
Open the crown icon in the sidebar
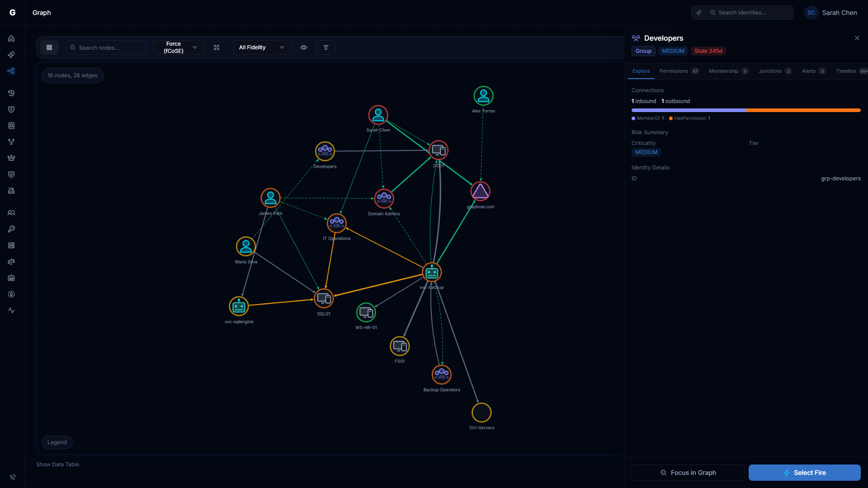pyautogui.click(x=11, y=158)
